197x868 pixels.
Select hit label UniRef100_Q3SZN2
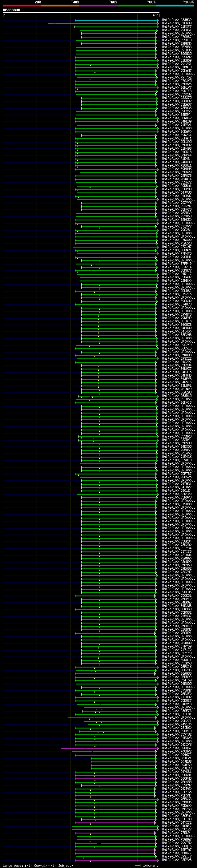[177, 572]
